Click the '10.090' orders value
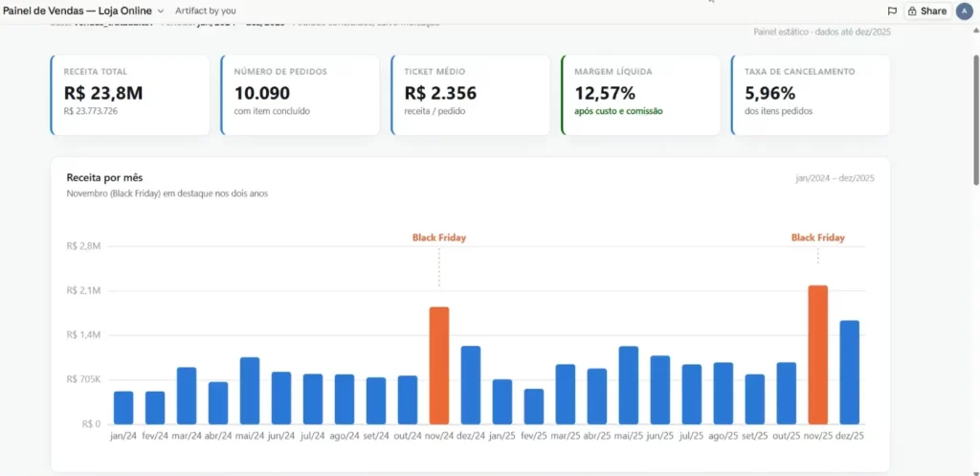The height and width of the screenshot is (476, 980). (x=262, y=93)
